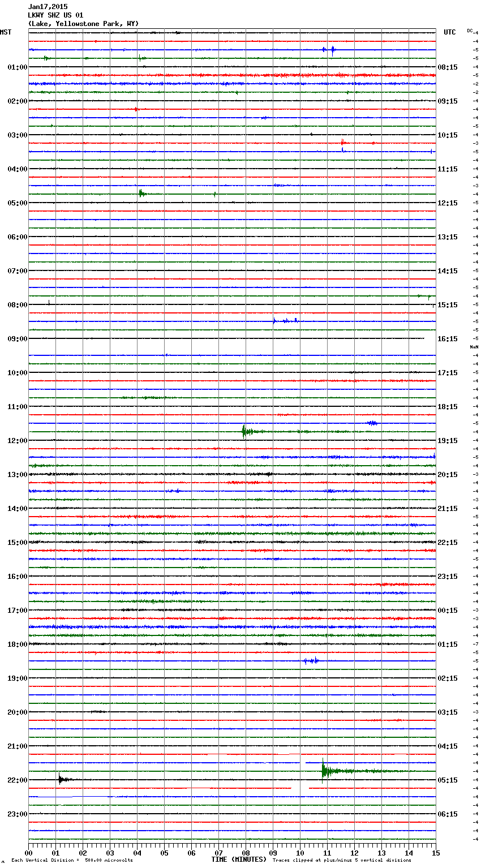Screen dimensions: 481x868
Task: Click minute 12 on the bottom axis
Action: (355, 853)
